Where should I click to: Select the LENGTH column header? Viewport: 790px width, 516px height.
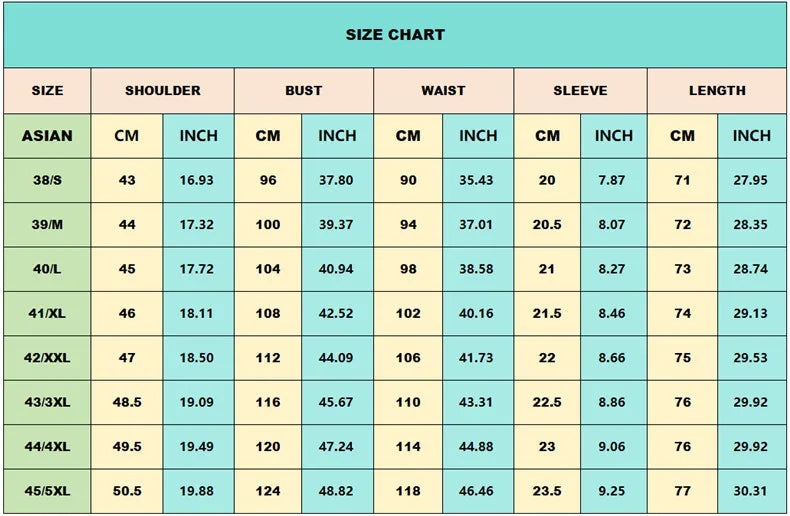coord(717,91)
